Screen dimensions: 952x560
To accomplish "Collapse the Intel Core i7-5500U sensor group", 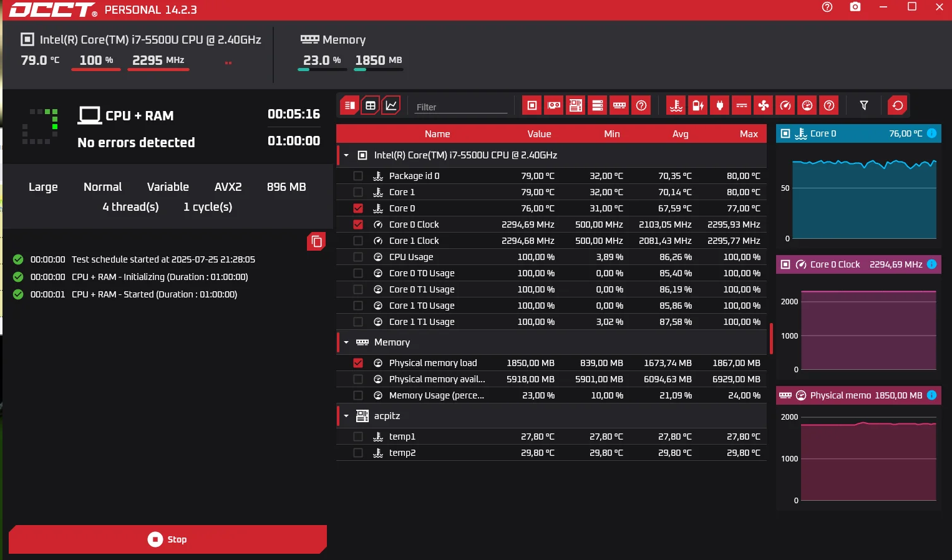I will pos(346,155).
